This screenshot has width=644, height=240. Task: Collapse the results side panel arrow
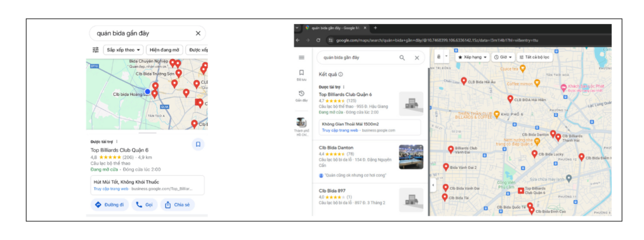pyautogui.click(x=433, y=185)
